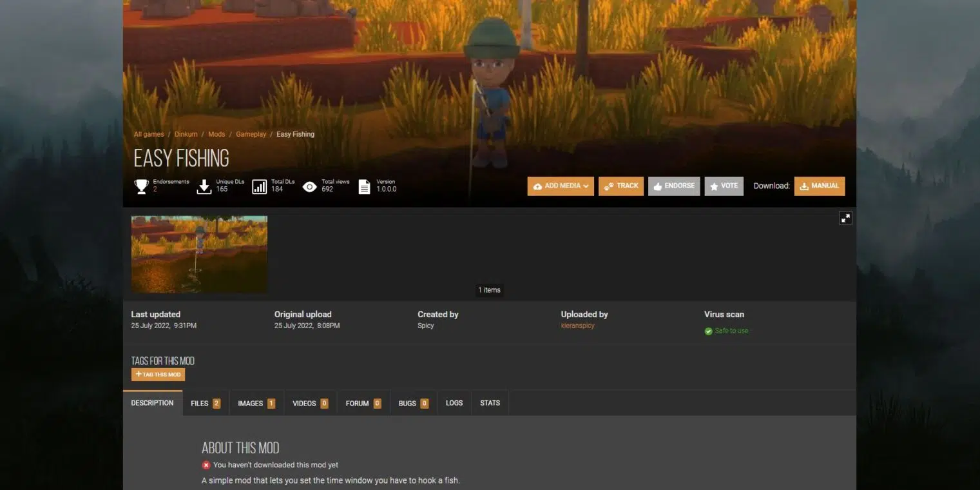
Task: Click the 'Tags for this mod' heading
Action: (163, 361)
